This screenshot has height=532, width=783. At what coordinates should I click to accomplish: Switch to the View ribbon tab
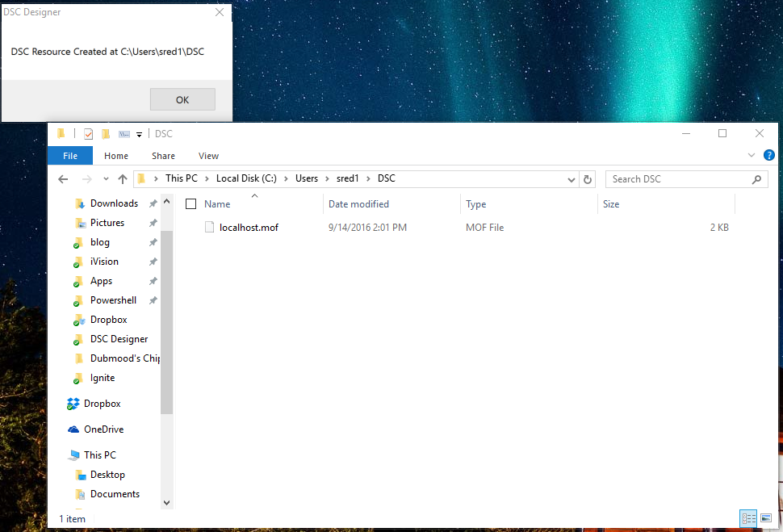click(208, 156)
